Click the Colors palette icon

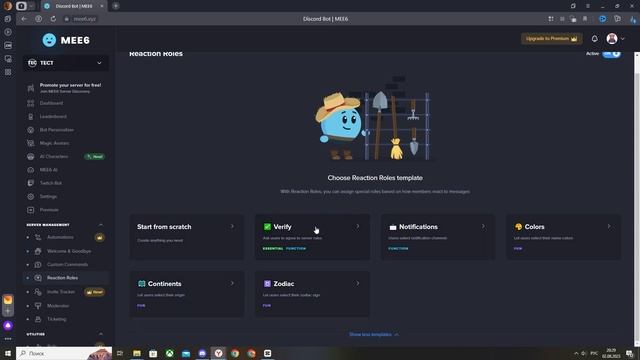coord(518,227)
